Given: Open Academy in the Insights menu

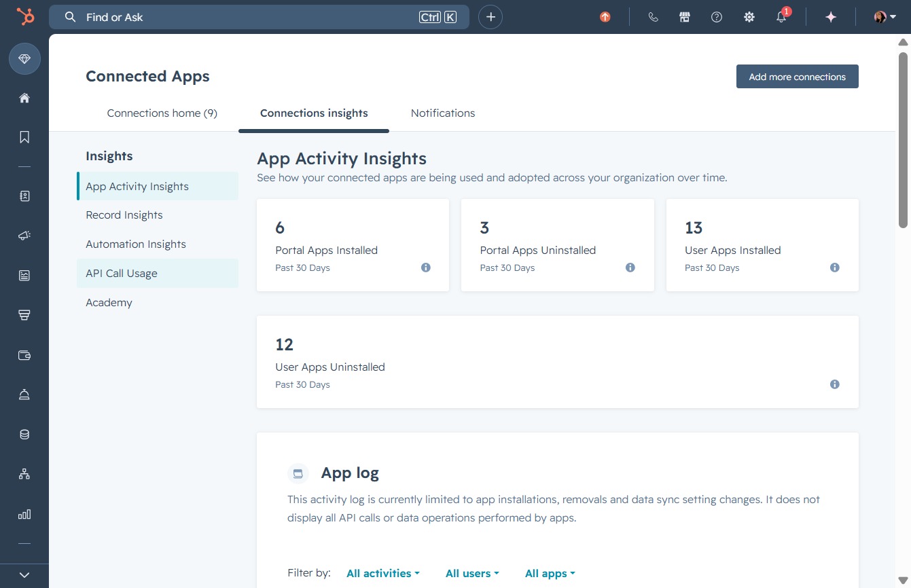Looking at the screenshot, I should (158, 303).
